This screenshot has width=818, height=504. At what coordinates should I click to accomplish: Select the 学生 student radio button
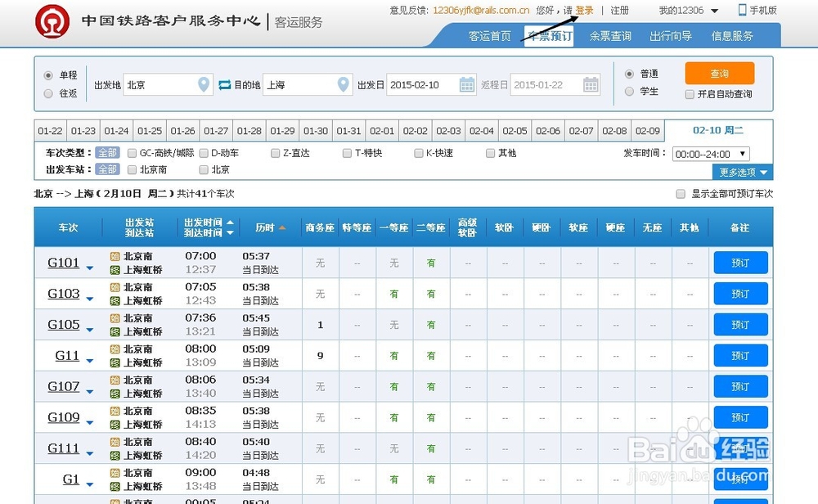[629, 92]
